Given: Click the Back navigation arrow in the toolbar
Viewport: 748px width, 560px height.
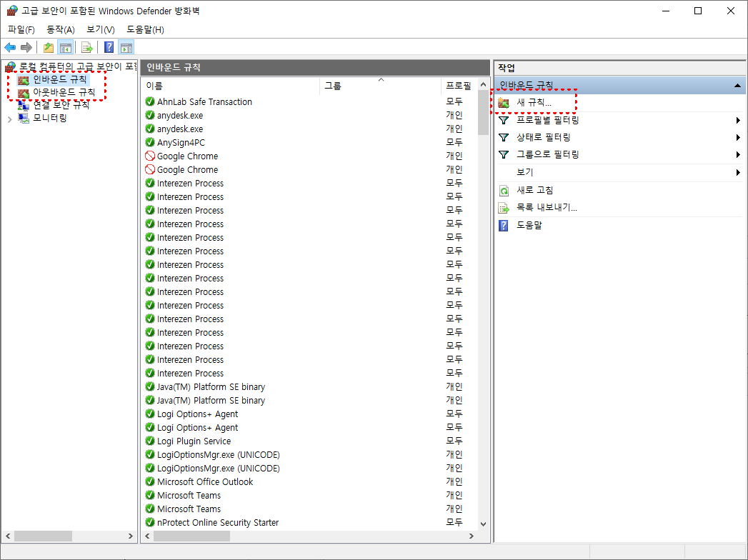Looking at the screenshot, I should (x=9, y=47).
